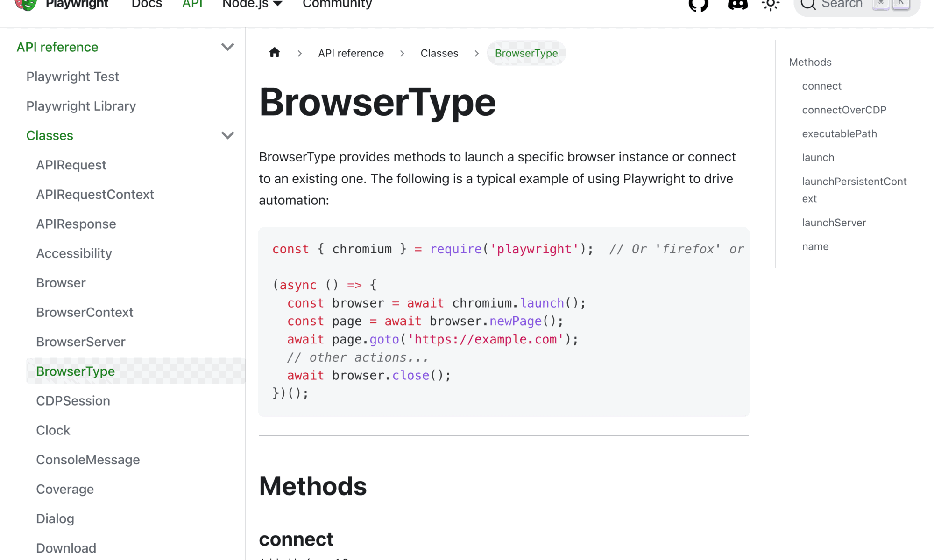The height and width of the screenshot is (560, 934).
Task: Click the browser.close() code line
Action: (x=369, y=375)
